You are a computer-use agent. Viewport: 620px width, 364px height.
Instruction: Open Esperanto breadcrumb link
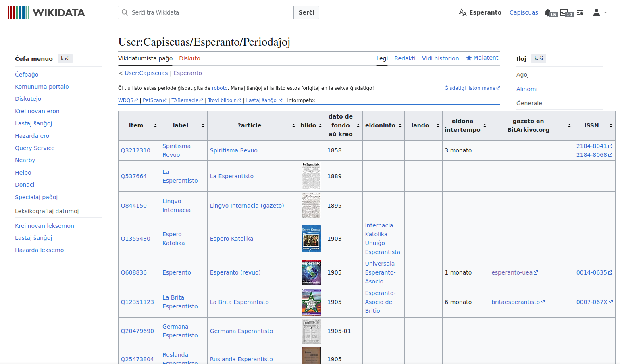(x=187, y=73)
